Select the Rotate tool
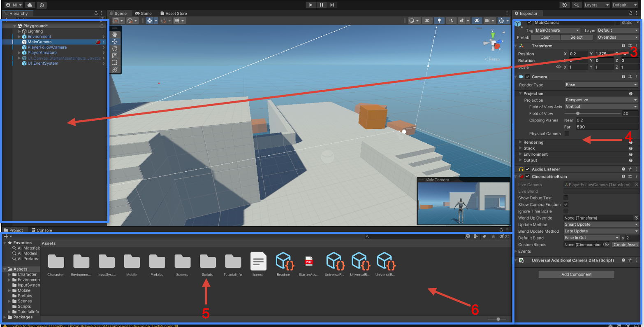Image resolution: width=644 pixels, height=327 pixels. [x=115, y=49]
